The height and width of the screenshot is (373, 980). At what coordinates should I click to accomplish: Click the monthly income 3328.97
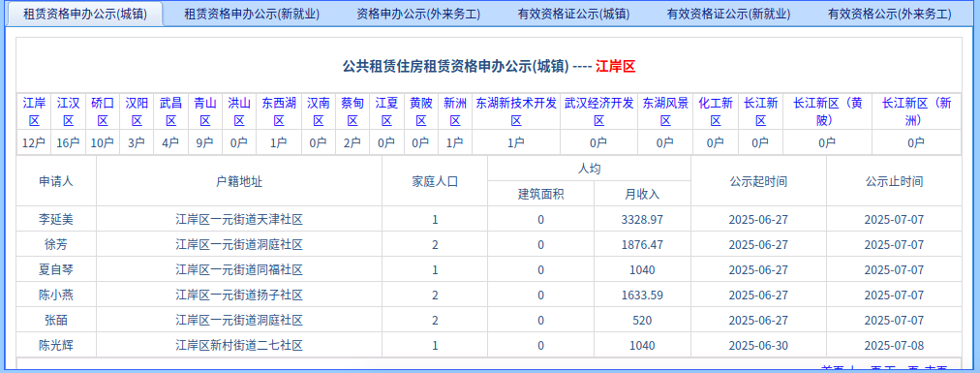click(642, 219)
